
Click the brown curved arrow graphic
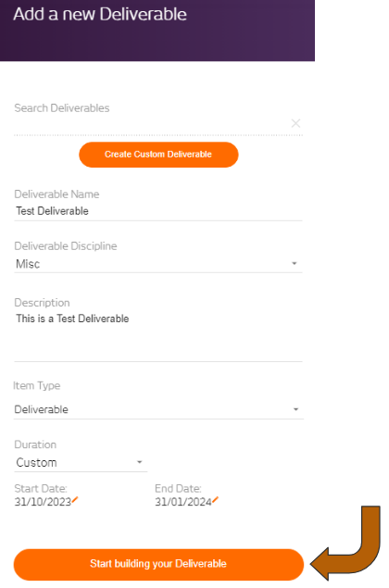pyautogui.click(x=345, y=543)
